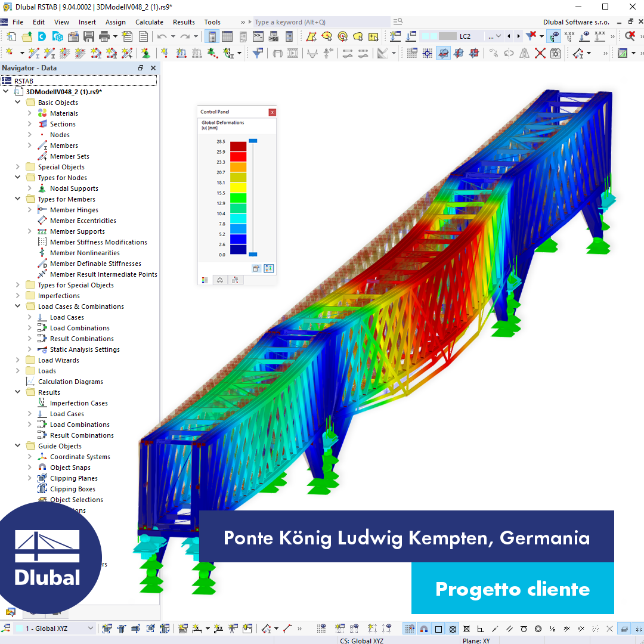Go to previous load case arrow
The image size is (644, 644).
pos(509,36)
